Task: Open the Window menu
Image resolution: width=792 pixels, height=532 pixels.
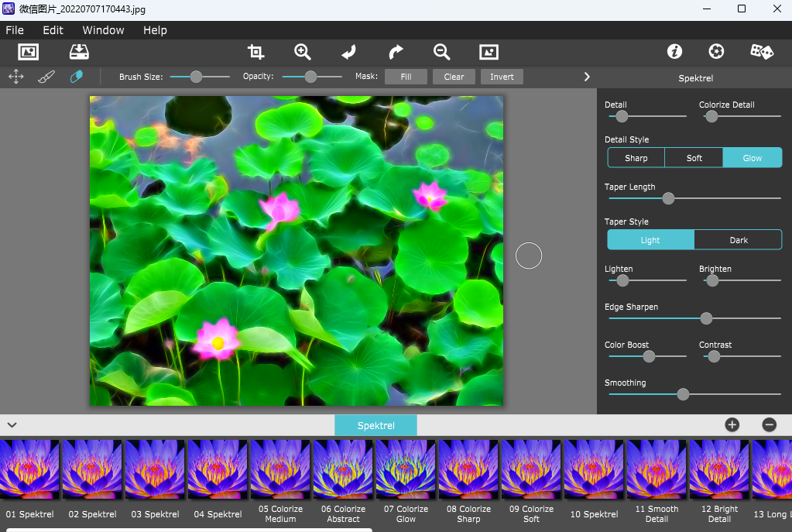Action: point(102,30)
